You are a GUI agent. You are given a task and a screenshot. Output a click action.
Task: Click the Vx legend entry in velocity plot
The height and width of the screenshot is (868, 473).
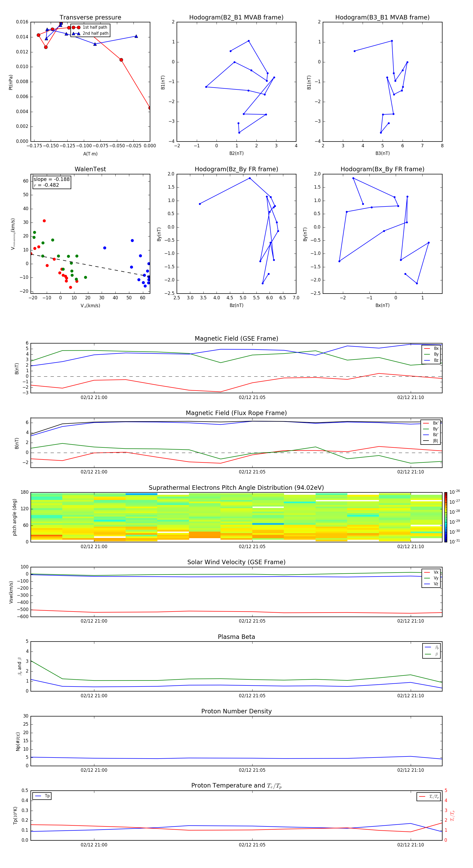pyautogui.click(x=431, y=572)
